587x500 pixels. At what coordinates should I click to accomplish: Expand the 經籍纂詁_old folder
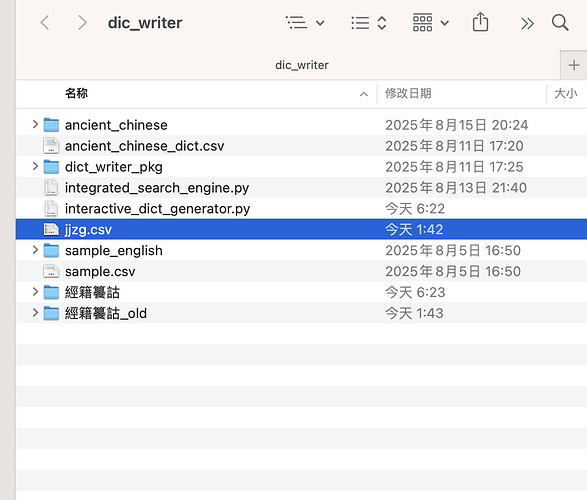click(35, 313)
